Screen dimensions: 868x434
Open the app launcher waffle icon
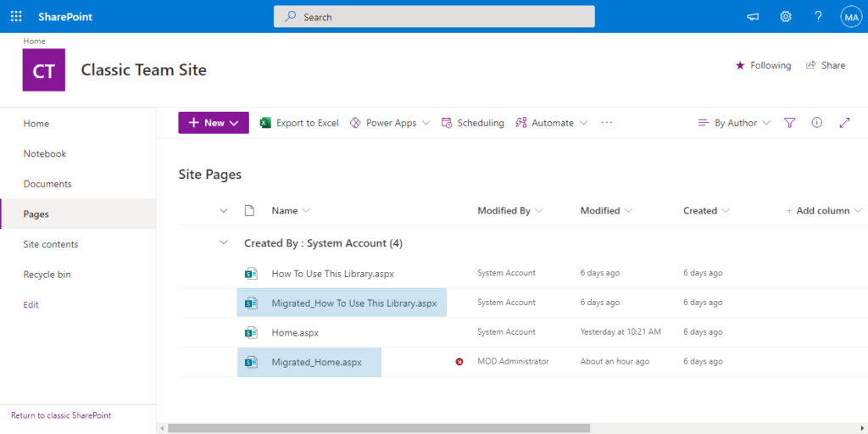(16, 17)
